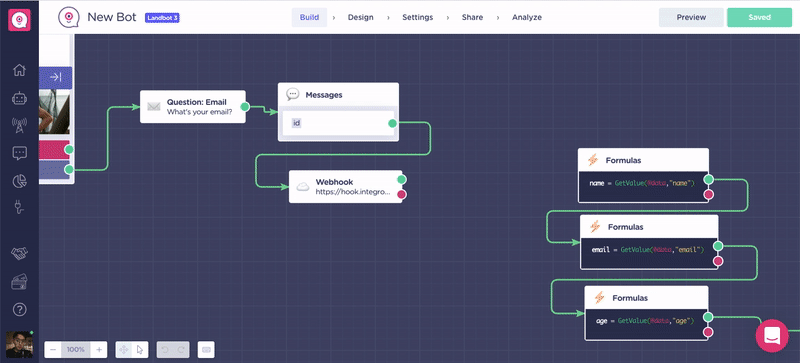Click lightning icon on name Formulas block
Image resolution: width=800 pixels, height=363 pixels.
coord(593,160)
